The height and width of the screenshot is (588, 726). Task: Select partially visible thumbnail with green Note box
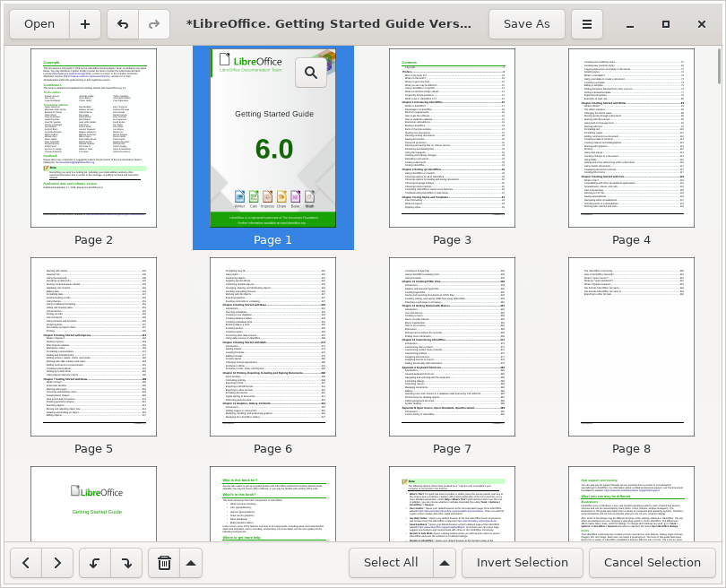coord(452,504)
